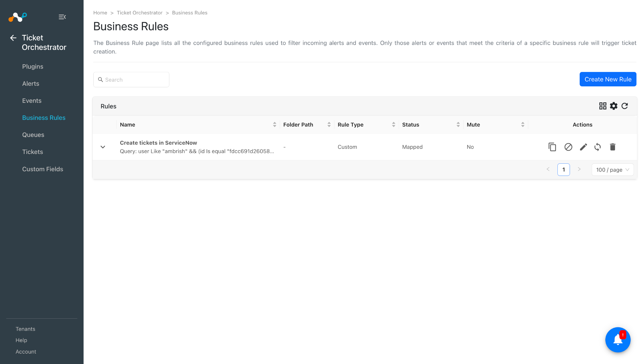Open Custom Fields in the sidebar
This screenshot has width=641, height=364.
(x=43, y=169)
